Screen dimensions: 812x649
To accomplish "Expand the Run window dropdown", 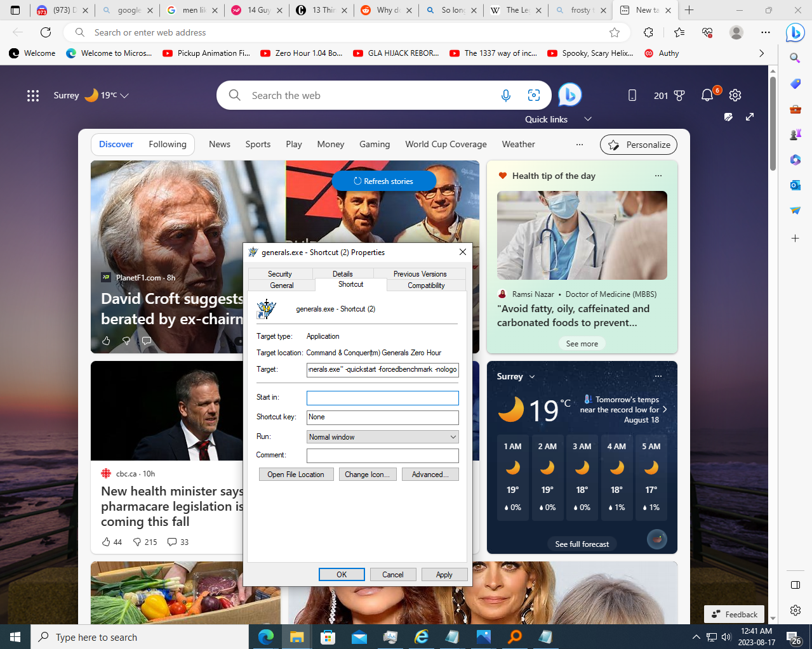I will click(453, 437).
